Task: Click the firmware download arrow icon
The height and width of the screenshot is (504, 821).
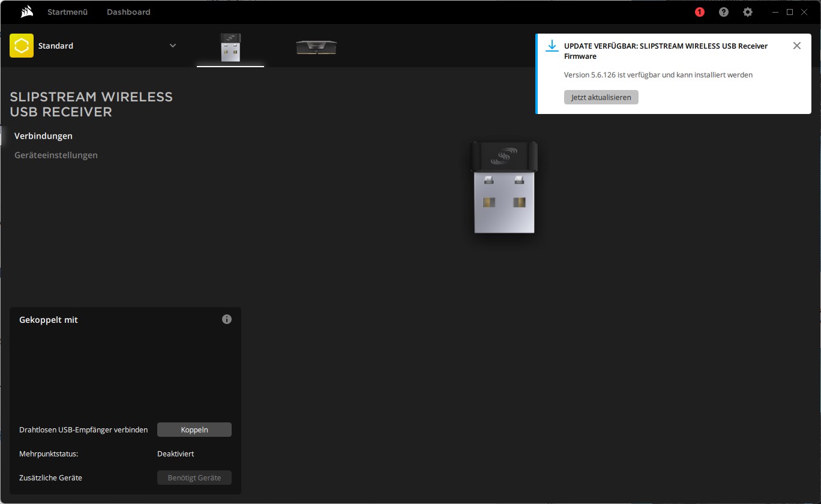Action: click(552, 45)
